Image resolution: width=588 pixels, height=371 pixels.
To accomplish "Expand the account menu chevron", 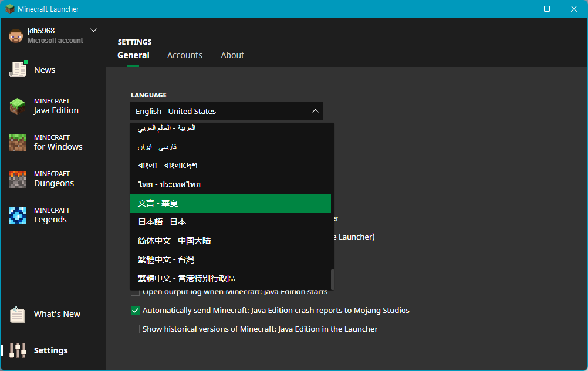I will coord(93,31).
